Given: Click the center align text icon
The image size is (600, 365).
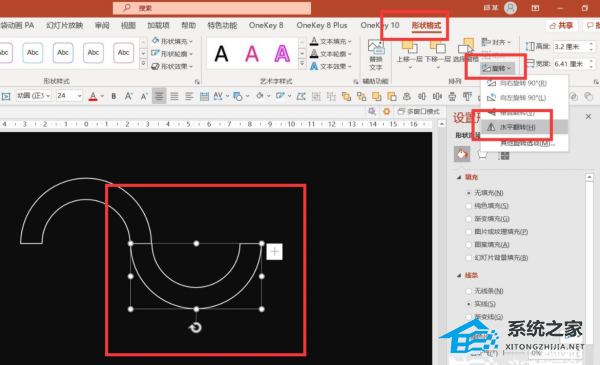Looking at the screenshot, I should (159, 96).
